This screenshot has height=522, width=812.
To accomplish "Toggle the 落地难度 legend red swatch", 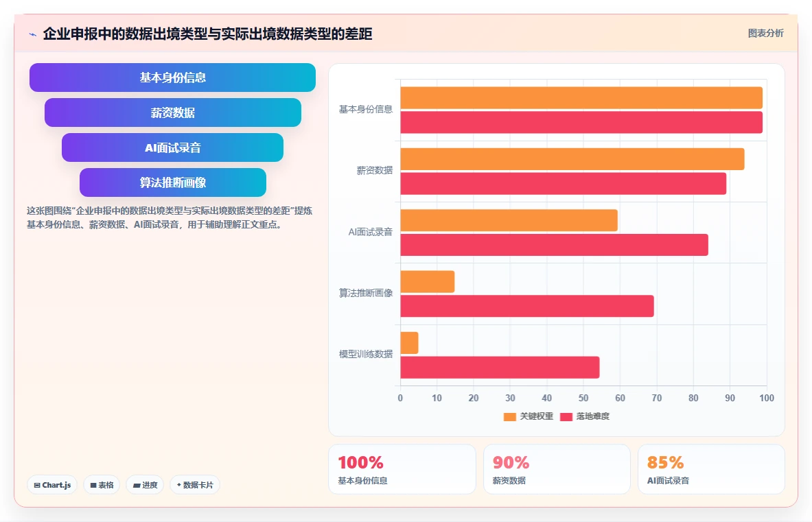I will 566,416.
